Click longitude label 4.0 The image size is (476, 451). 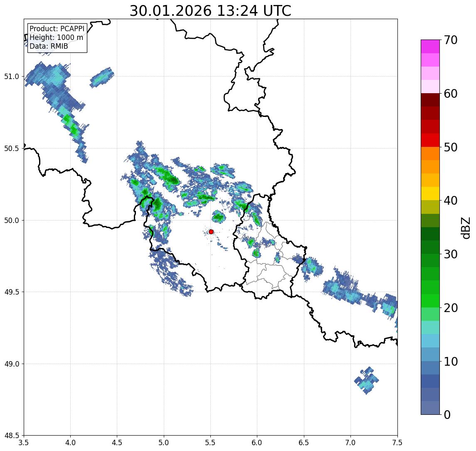coord(70,443)
